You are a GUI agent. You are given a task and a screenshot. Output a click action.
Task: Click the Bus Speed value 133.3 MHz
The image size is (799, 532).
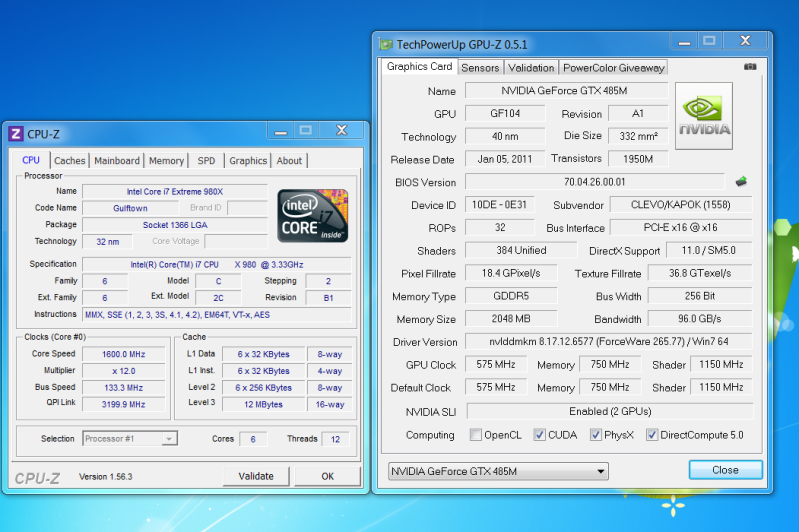pyautogui.click(x=123, y=388)
